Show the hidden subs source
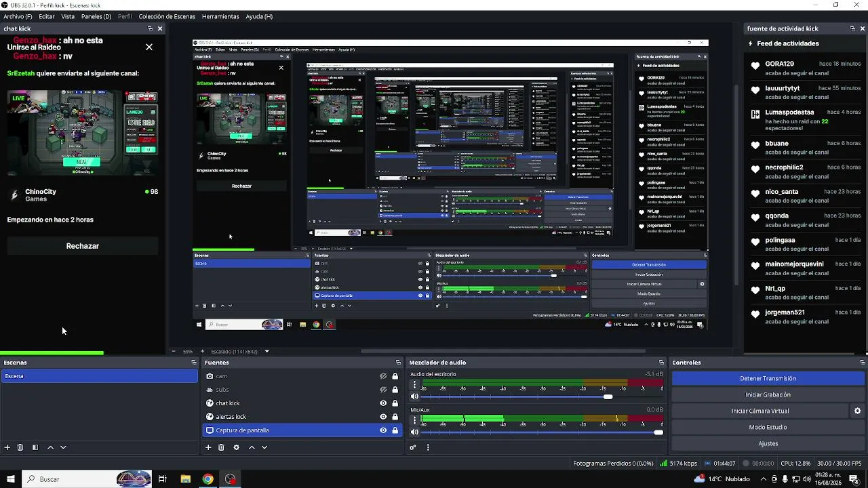The width and height of the screenshot is (868, 488). [x=383, y=390]
